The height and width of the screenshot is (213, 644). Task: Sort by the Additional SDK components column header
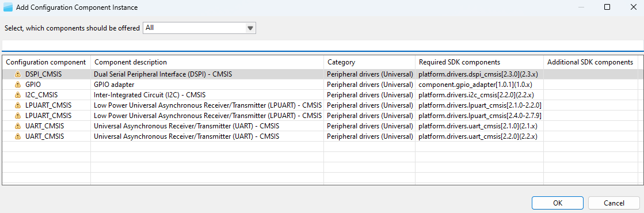[590, 63]
